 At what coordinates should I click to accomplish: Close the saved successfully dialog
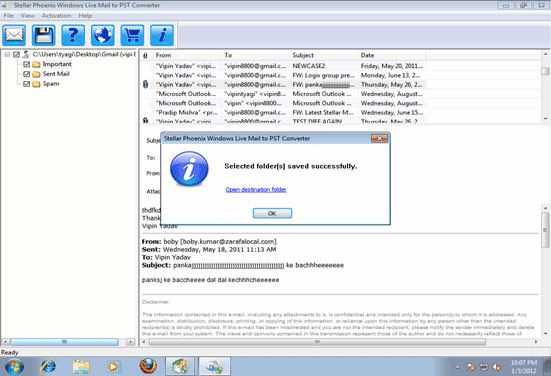pos(380,138)
